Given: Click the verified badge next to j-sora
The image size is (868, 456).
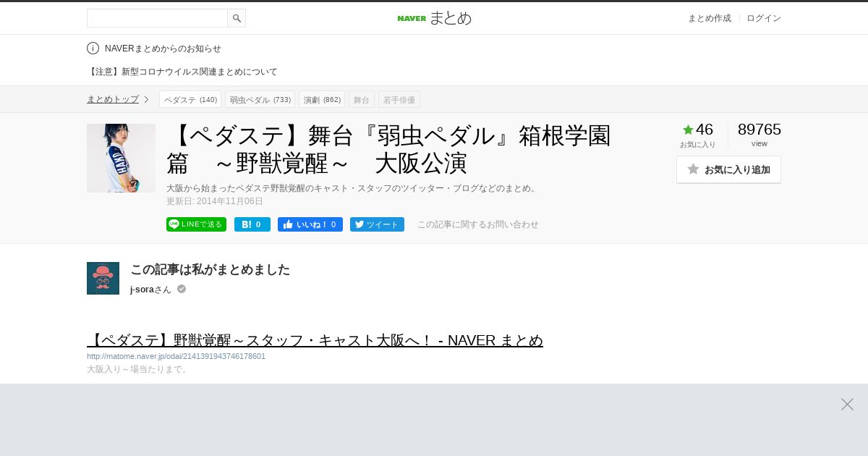Looking at the screenshot, I should tap(182, 289).
